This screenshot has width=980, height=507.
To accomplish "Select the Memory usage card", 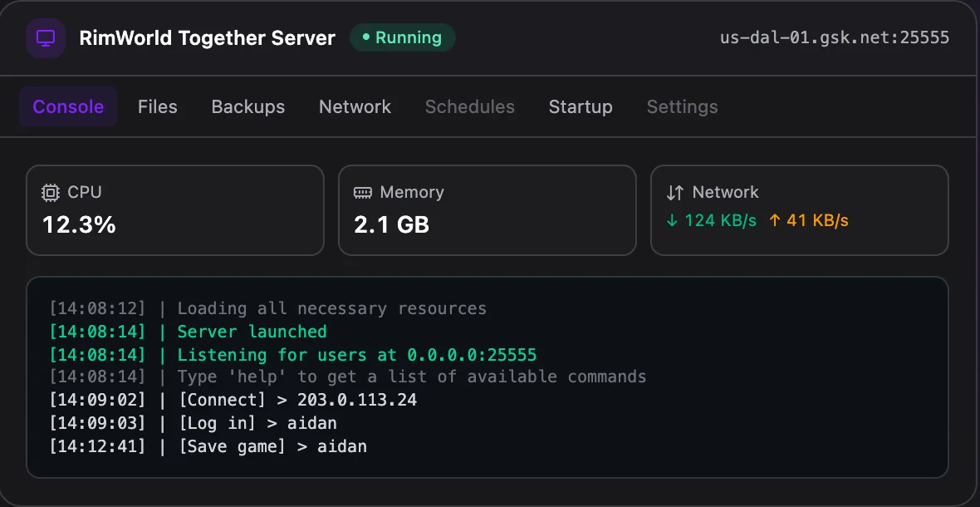I will [488, 210].
